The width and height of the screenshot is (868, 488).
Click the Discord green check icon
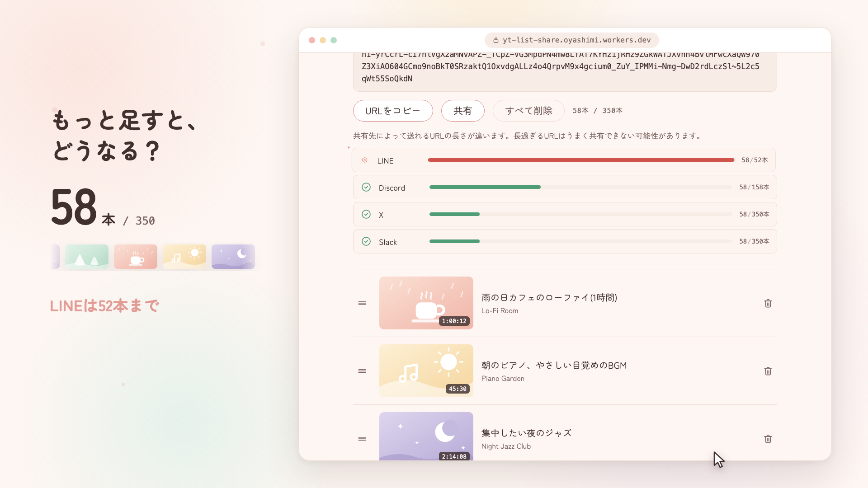366,187
